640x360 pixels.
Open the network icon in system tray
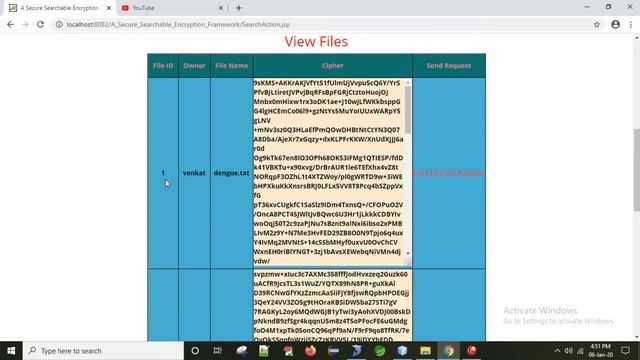[580, 351]
